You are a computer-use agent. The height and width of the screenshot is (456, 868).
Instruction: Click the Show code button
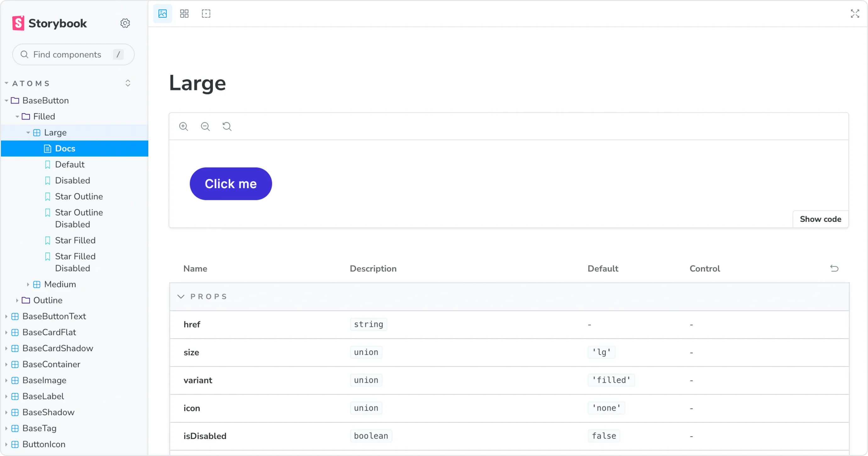click(x=820, y=219)
